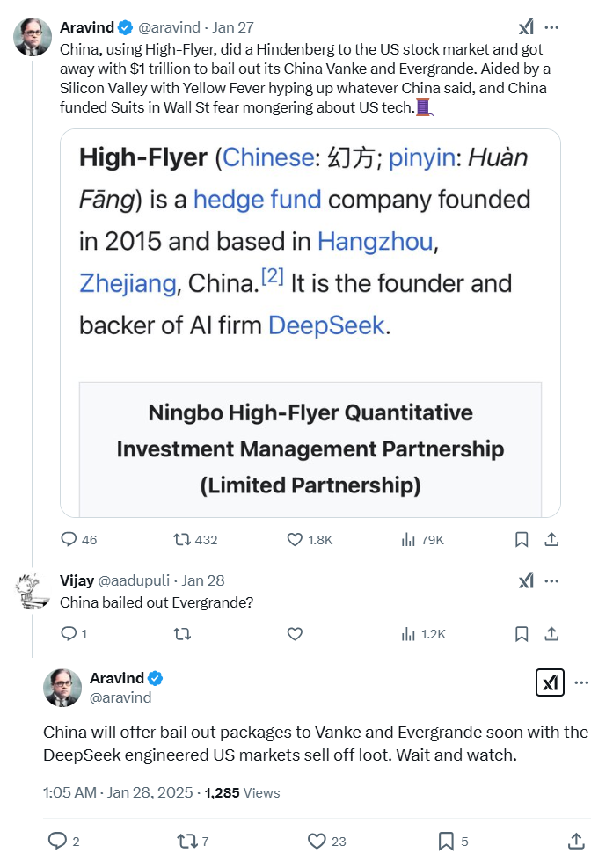Click Grok icon on Vijay's reply
Screen dimensions: 613x868
coord(526,580)
